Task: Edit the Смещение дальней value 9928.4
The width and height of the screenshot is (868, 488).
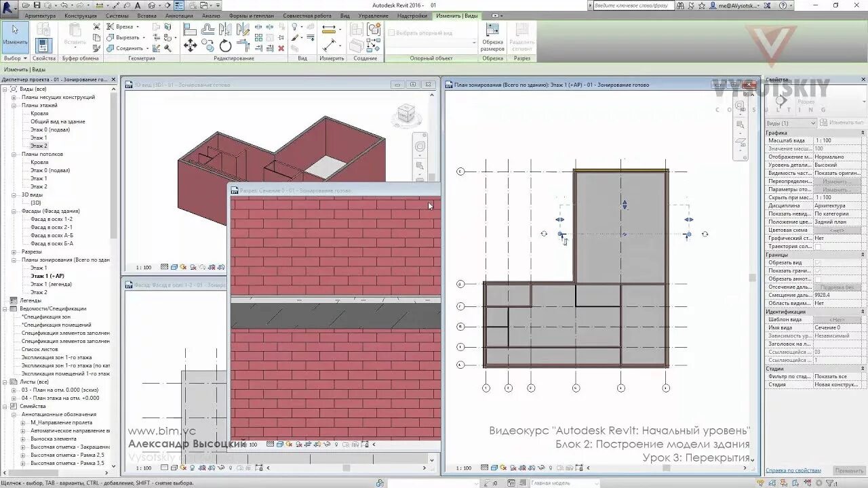Action: (x=837, y=295)
